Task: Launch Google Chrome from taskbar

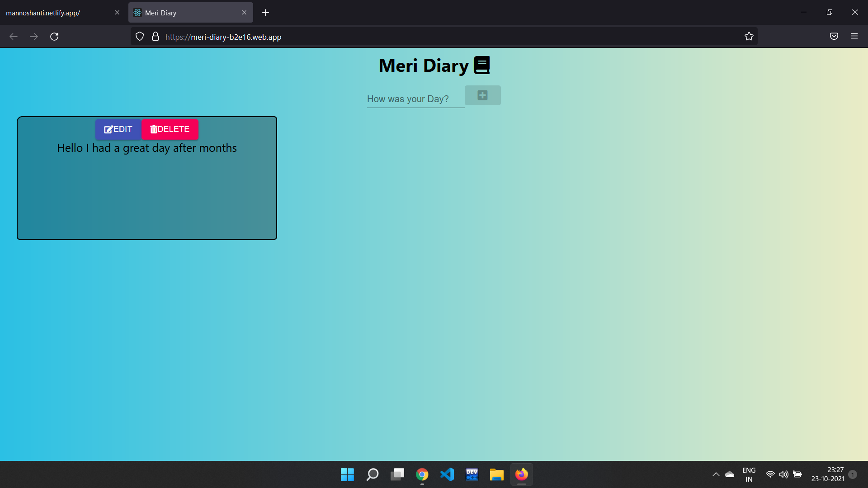Action: point(422,474)
